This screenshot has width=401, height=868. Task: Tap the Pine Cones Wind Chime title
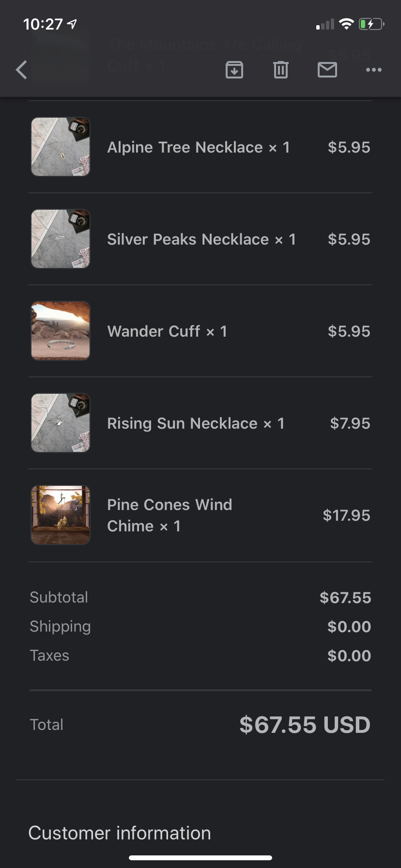[x=170, y=515]
